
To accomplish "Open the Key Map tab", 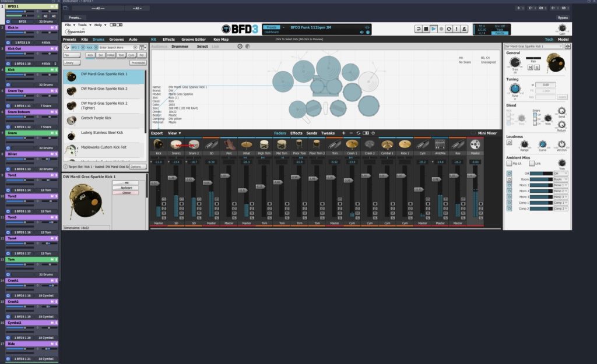I will coord(221,40).
